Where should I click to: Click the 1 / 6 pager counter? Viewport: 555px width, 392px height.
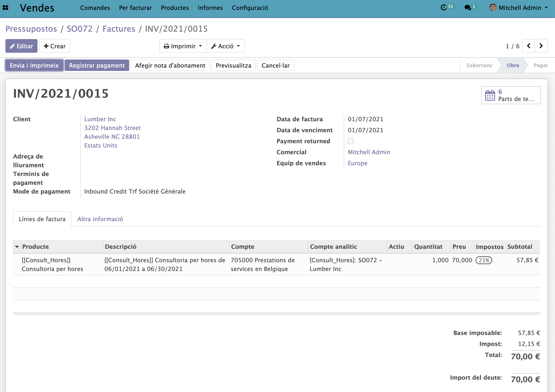pos(513,46)
